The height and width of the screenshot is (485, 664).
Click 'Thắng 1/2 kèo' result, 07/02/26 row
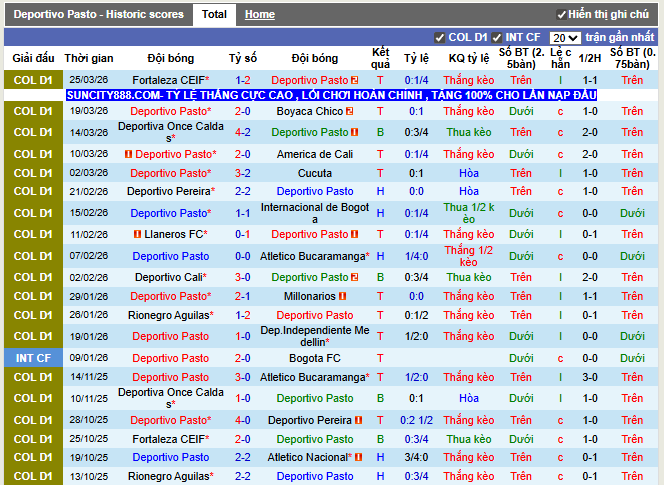(x=469, y=256)
